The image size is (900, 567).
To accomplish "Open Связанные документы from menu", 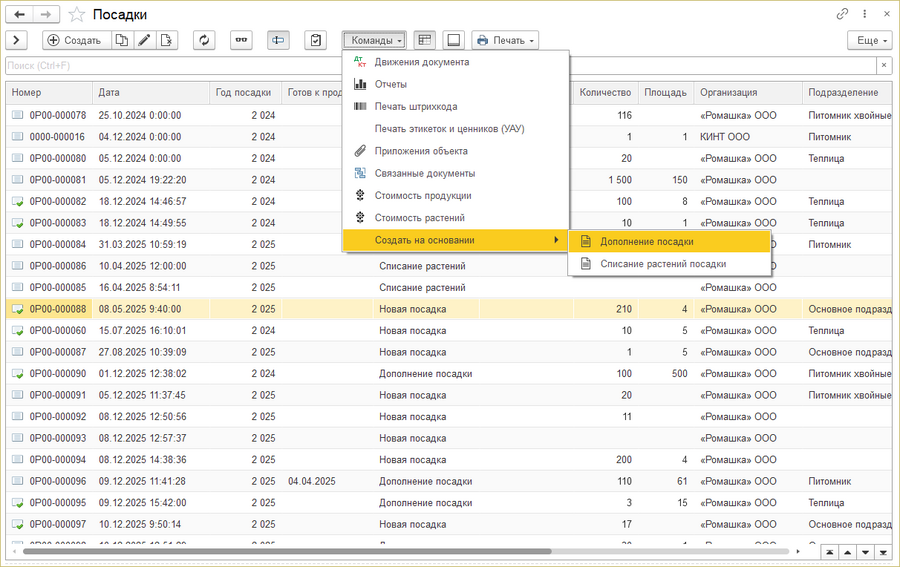I will 424,173.
